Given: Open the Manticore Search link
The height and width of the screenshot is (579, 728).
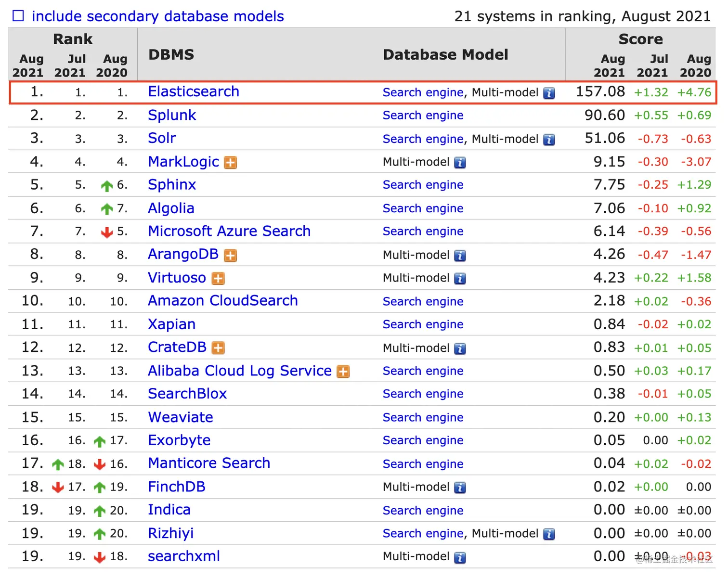Looking at the screenshot, I should (209, 463).
